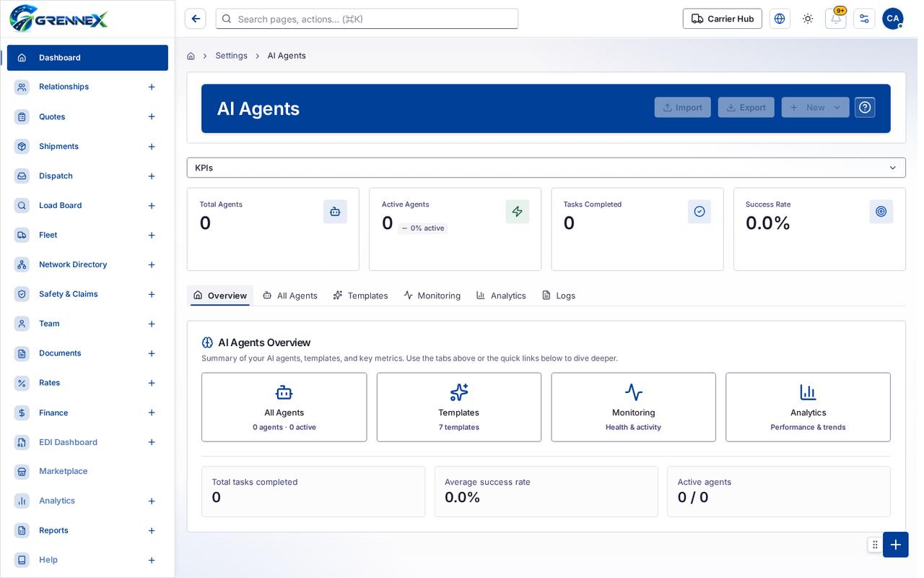Switch to the Logs tab
The height and width of the screenshot is (578, 924).
[559, 296]
